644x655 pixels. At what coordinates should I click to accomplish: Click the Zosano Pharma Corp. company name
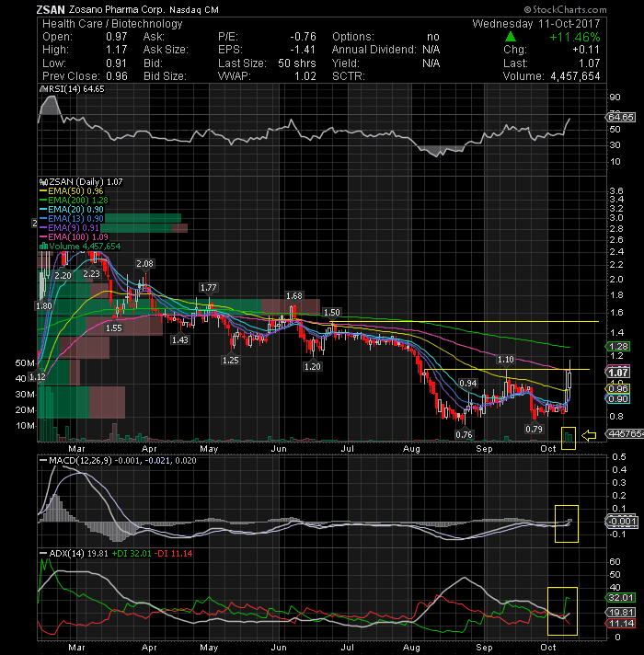(118, 9)
